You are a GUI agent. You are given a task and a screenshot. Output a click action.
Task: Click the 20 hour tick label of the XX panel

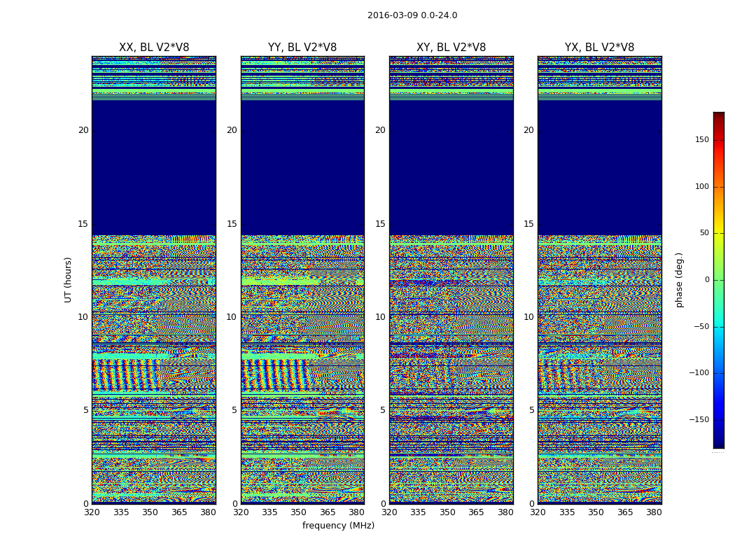(83, 130)
